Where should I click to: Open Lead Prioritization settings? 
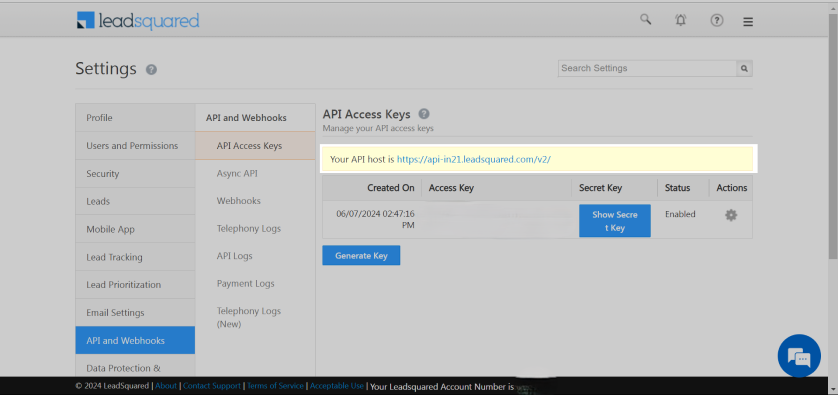pos(135,284)
